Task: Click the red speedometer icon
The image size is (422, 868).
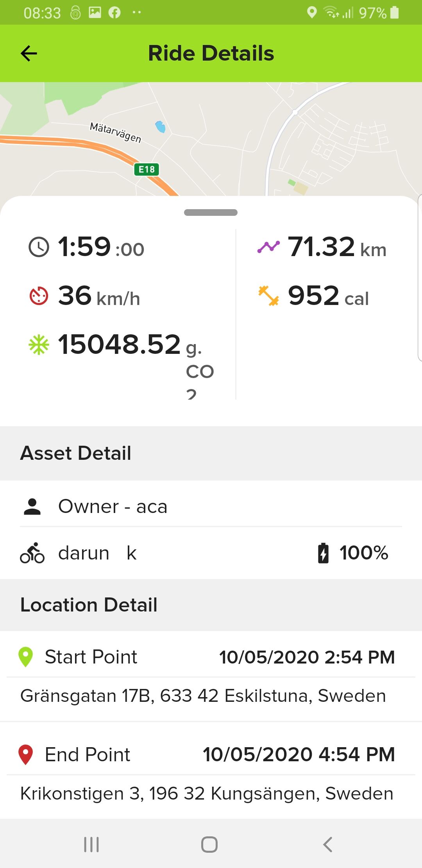Action: point(39,296)
